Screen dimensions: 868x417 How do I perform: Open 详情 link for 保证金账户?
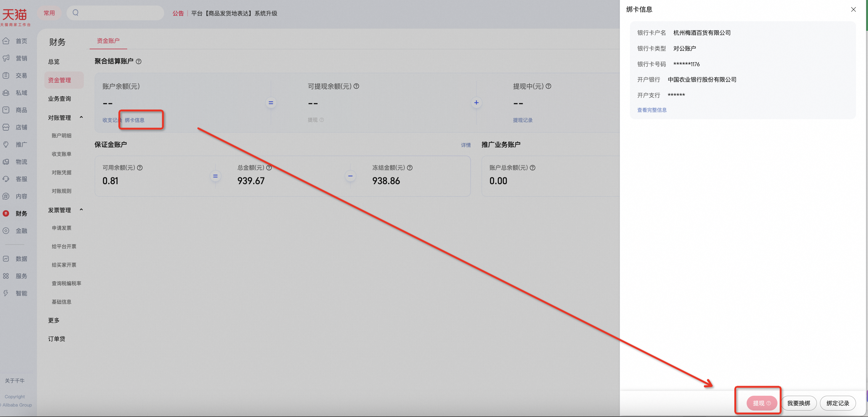(466, 145)
